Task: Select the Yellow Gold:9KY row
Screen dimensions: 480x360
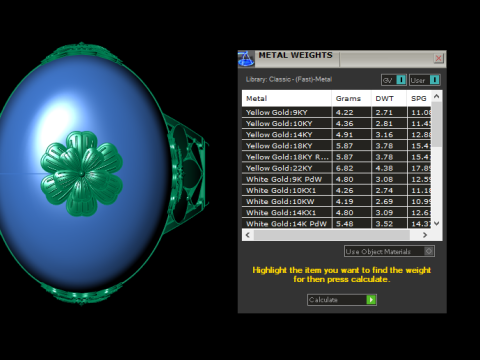Action: 336,112
